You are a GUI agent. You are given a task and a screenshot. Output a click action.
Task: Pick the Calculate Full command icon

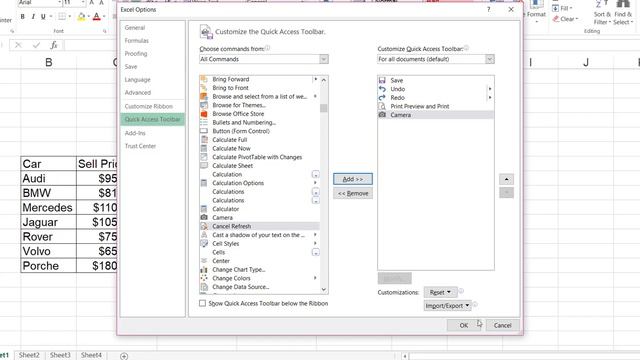pyautogui.click(x=204, y=140)
